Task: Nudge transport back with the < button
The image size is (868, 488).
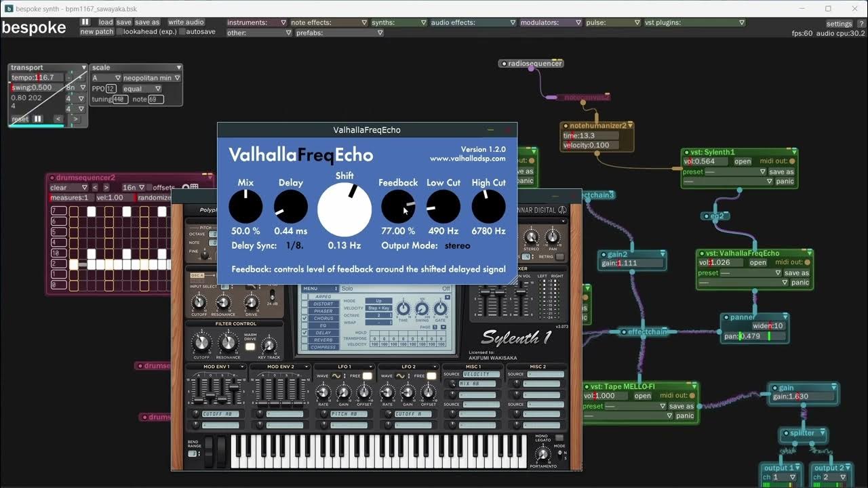Action: 59,119
